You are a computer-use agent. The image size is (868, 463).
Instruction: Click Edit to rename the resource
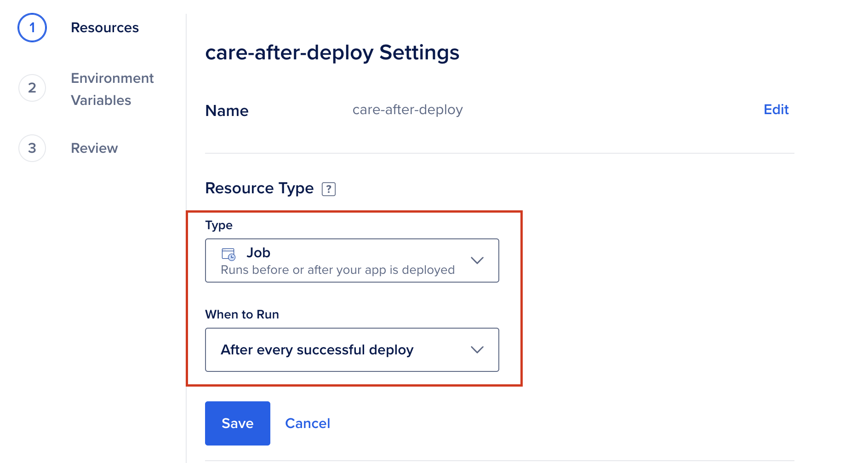[x=776, y=110]
